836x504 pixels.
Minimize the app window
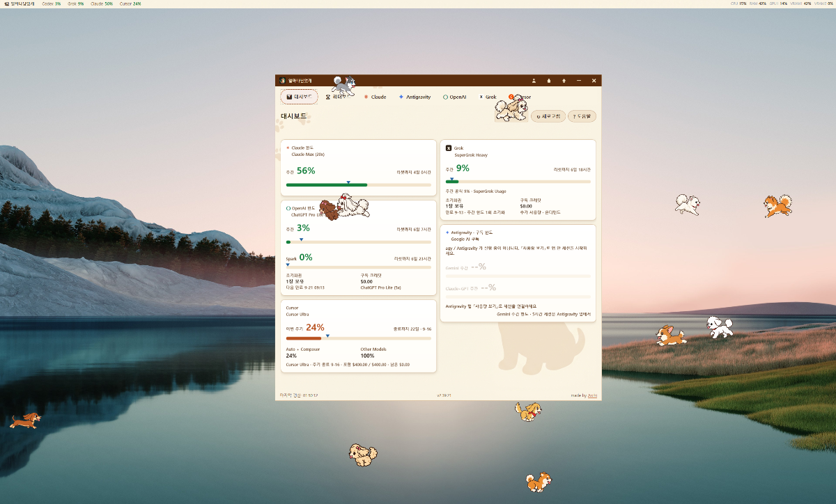(x=579, y=81)
